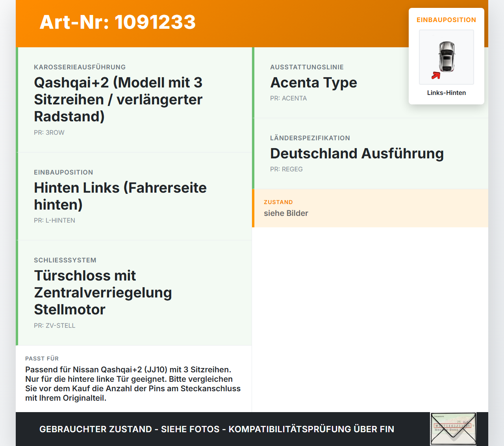The height and width of the screenshot is (446, 504).
Task: Select the 'PR: 3ROW' code
Action: (x=49, y=132)
